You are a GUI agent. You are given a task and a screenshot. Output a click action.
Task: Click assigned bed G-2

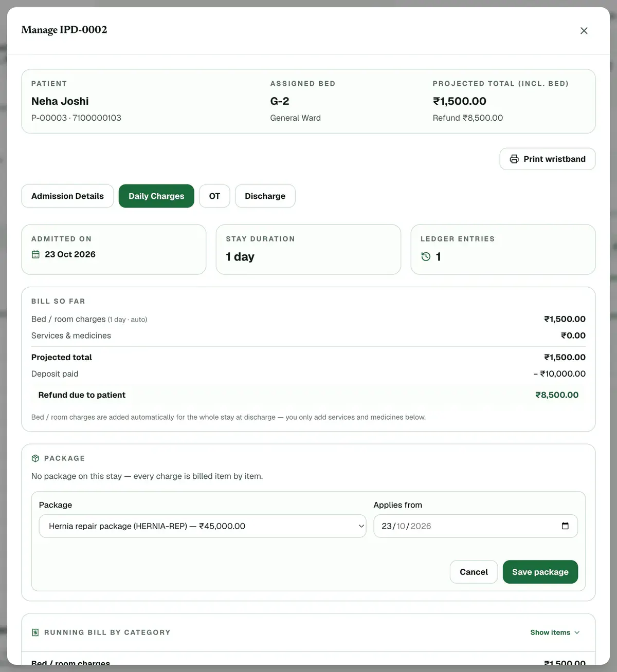pyautogui.click(x=280, y=101)
